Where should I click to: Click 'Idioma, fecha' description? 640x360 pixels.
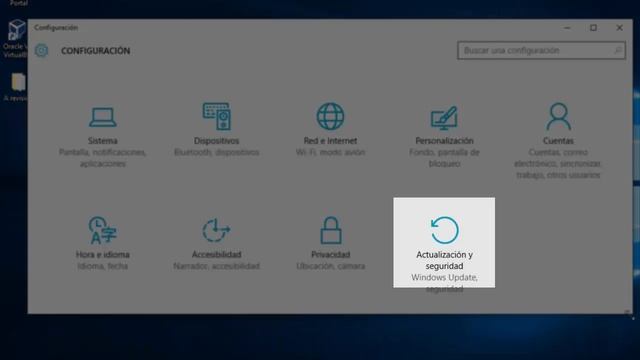pyautogui.click(x=102, y=266)
